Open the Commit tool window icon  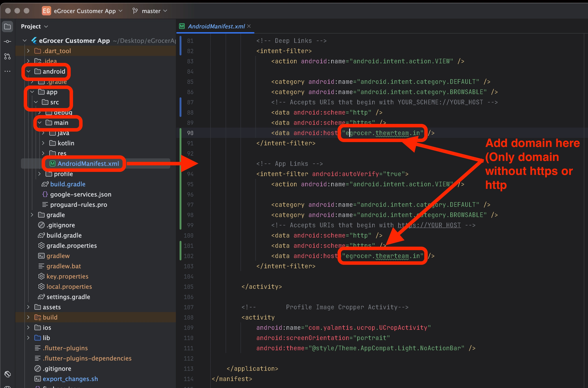pos(7,41)
